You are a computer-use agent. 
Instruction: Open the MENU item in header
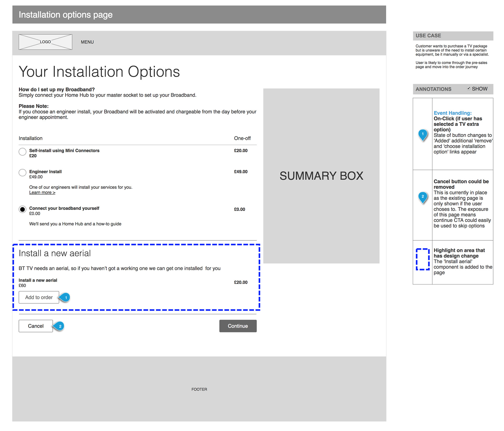87,42
